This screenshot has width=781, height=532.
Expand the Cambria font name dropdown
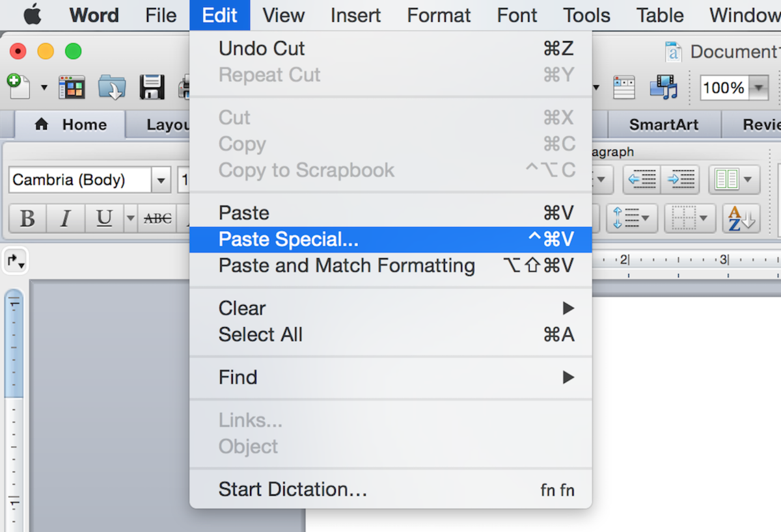pyautogui.click(x=161, y=180)
